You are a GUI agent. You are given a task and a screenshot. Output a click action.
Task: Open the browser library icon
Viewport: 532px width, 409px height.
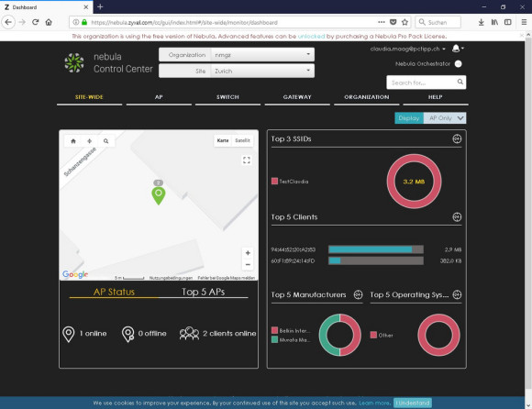click(494, 22)
